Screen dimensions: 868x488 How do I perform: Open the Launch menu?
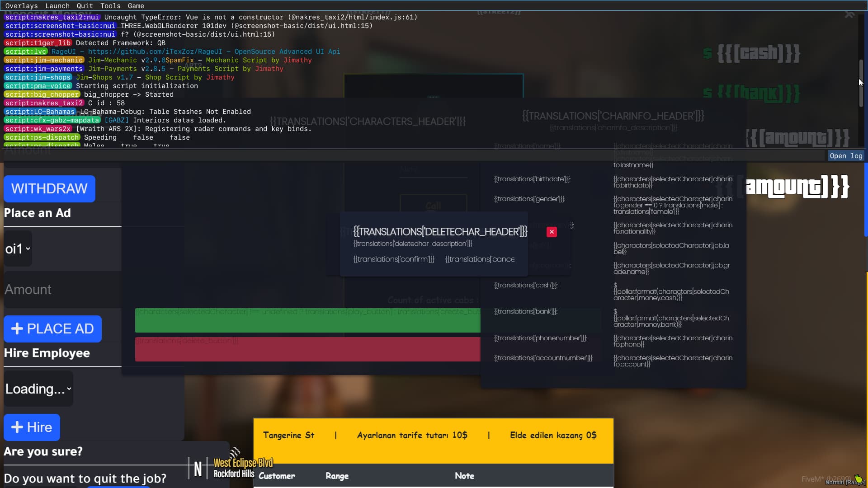(x=57, y=6)
